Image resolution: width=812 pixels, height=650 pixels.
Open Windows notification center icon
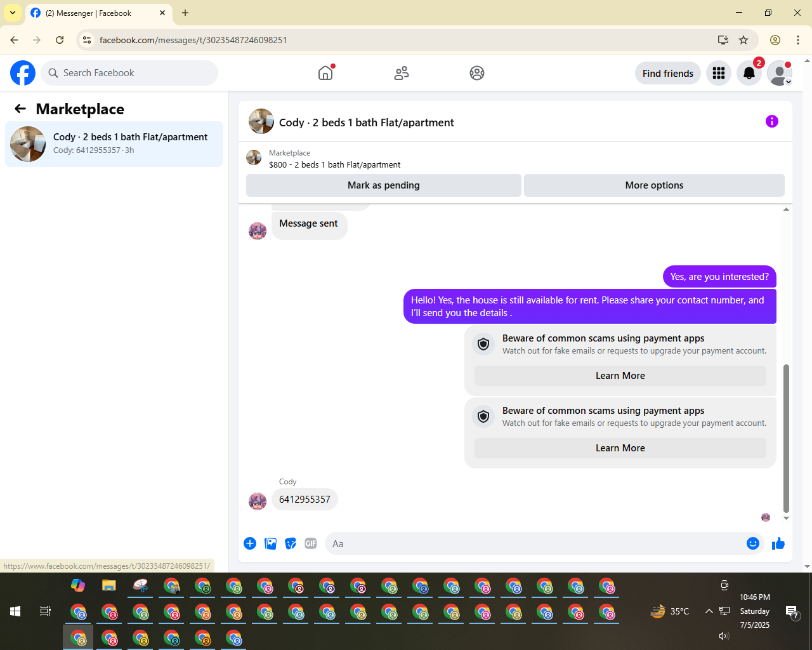click(792, 612)
